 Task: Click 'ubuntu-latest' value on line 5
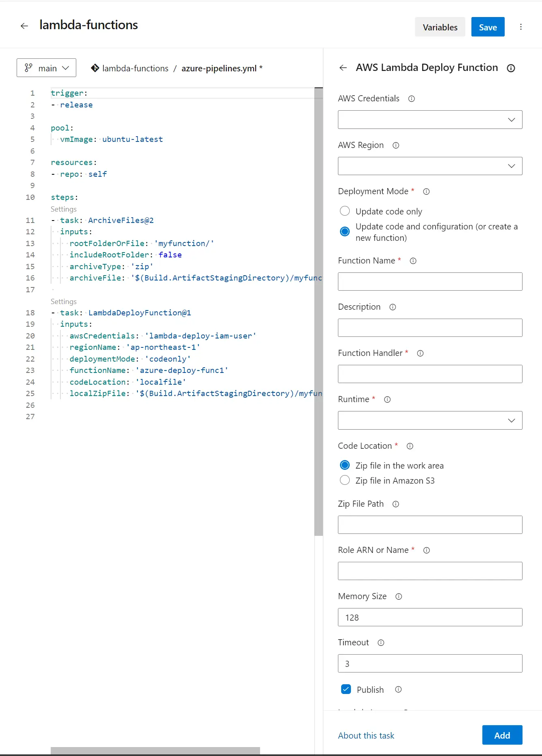click(x=132, y=139)
